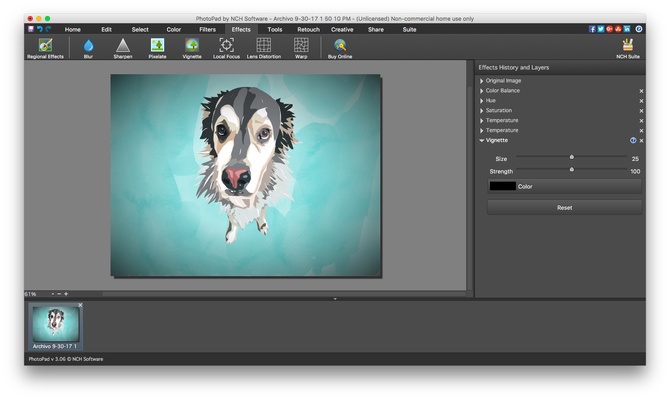The width and height of the screenshot is (670, 400).
Task: Click the Size value 25
Action: click(x=635, y=159)
